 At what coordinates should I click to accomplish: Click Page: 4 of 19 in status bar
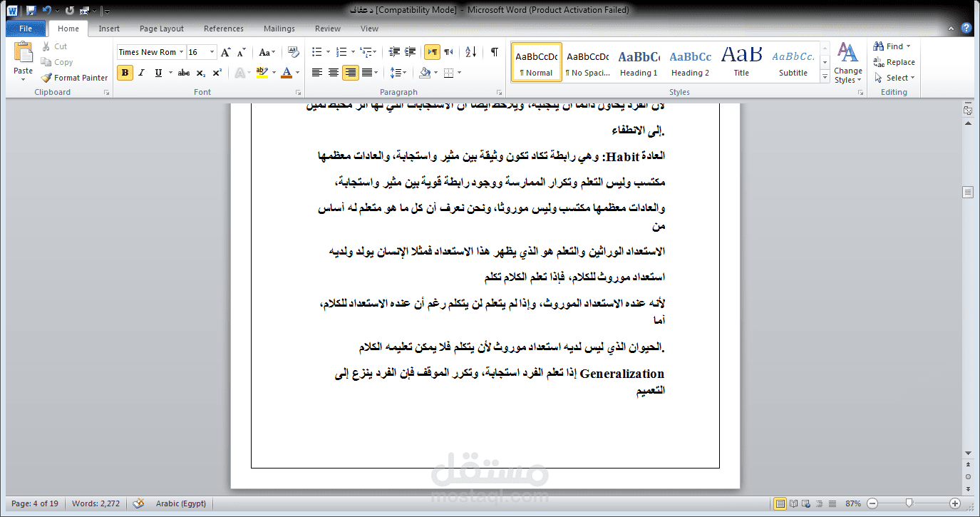pos(35,503)
